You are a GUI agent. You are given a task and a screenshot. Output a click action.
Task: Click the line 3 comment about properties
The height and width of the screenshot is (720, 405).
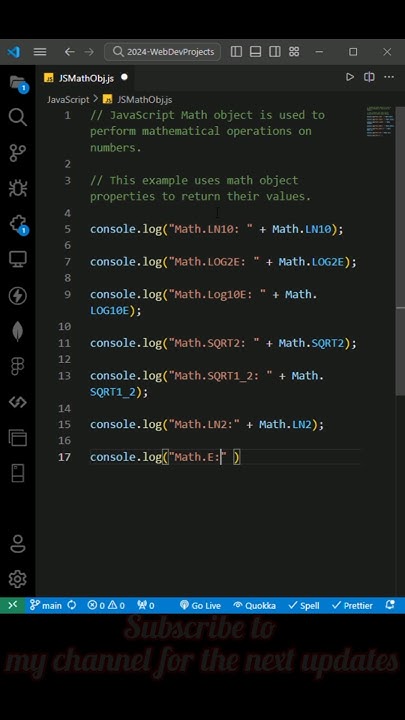pyautogui.click(x=201, y=188)
